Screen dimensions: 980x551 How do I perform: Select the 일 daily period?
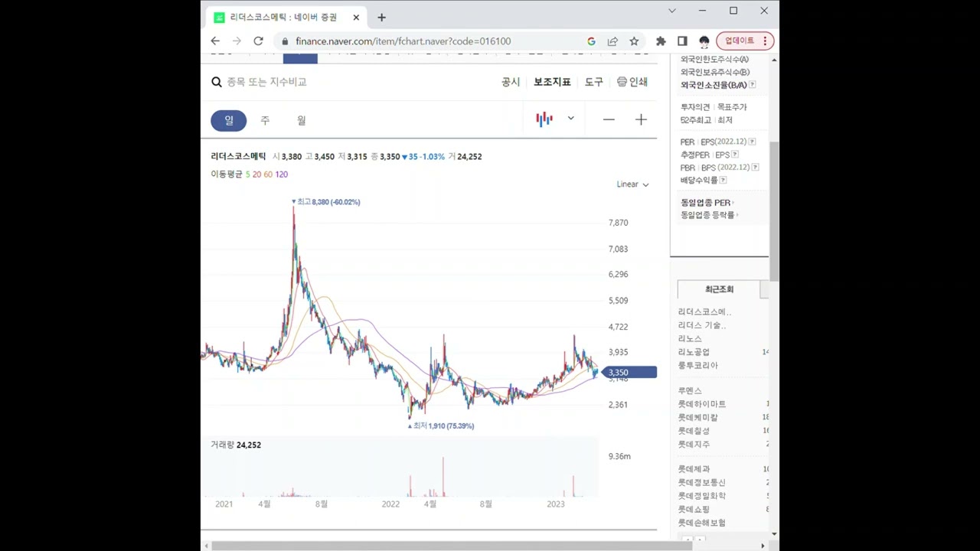pos(229,120)
